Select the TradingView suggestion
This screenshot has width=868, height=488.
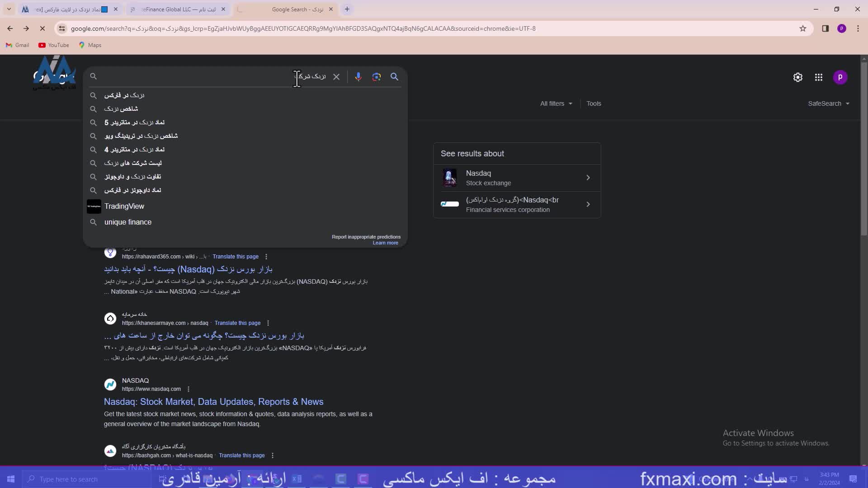(x=124, y=206)
